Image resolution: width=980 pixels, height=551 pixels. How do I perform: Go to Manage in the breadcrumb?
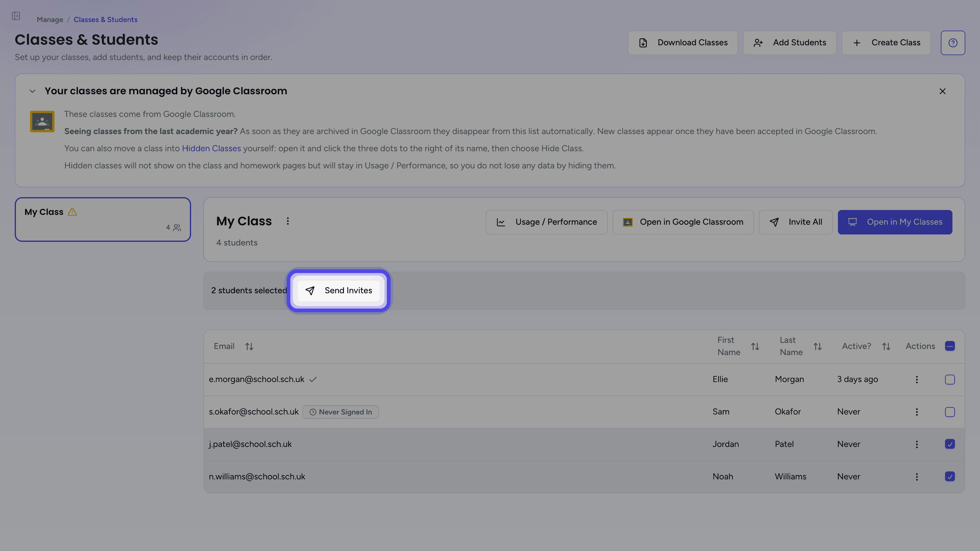pos(50,19)
